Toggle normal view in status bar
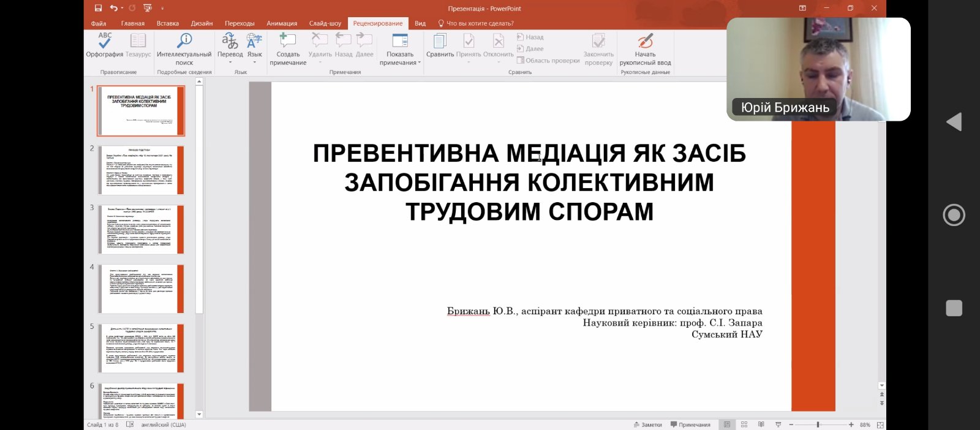980x430 pixels. (727, 424)
